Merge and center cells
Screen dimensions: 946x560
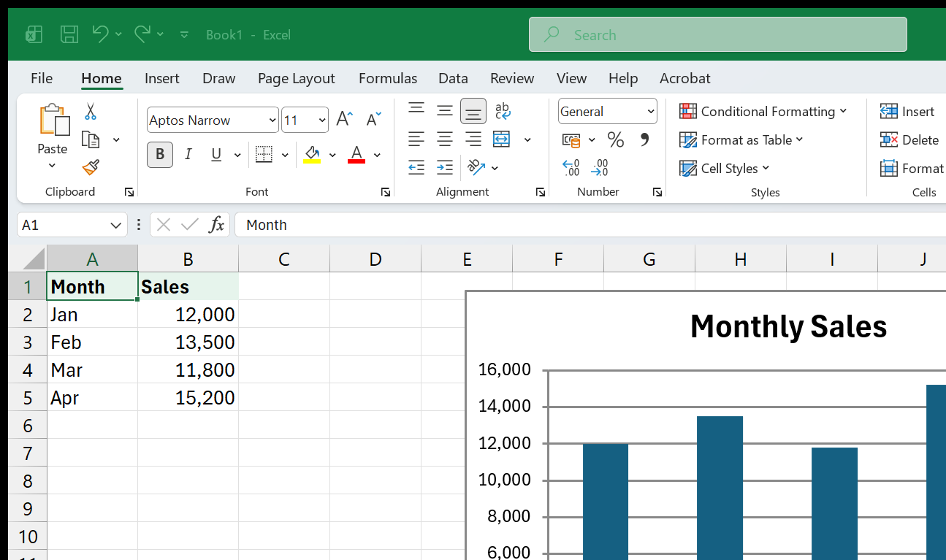coord(502,139)
